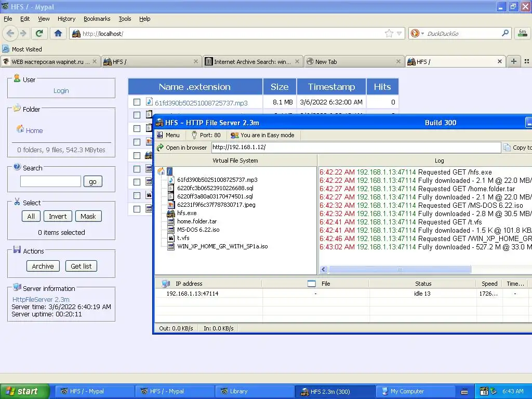The image size is (532, 399).
Task: Open Most Visited bookmarks folder
Action: click(22, 49)
